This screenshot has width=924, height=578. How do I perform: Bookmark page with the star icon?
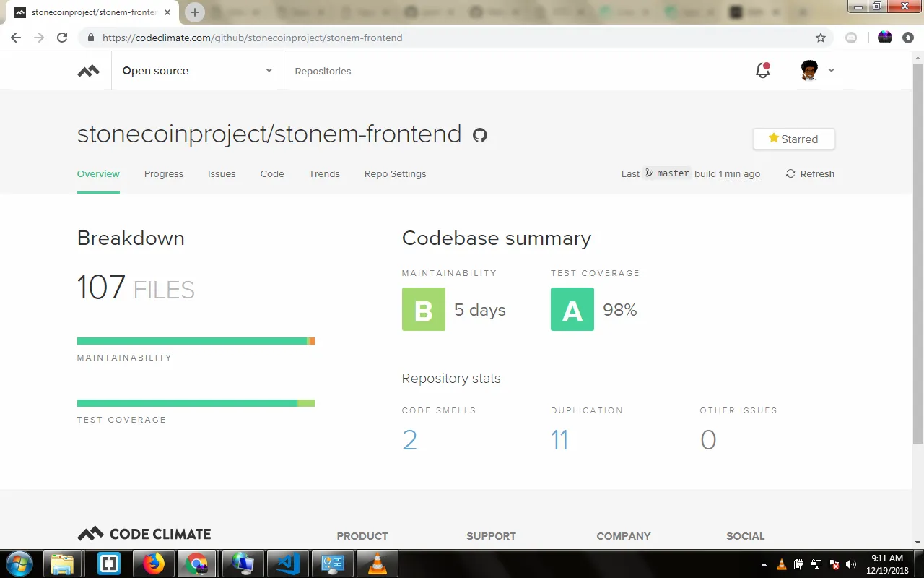click(x=820, y=38)
